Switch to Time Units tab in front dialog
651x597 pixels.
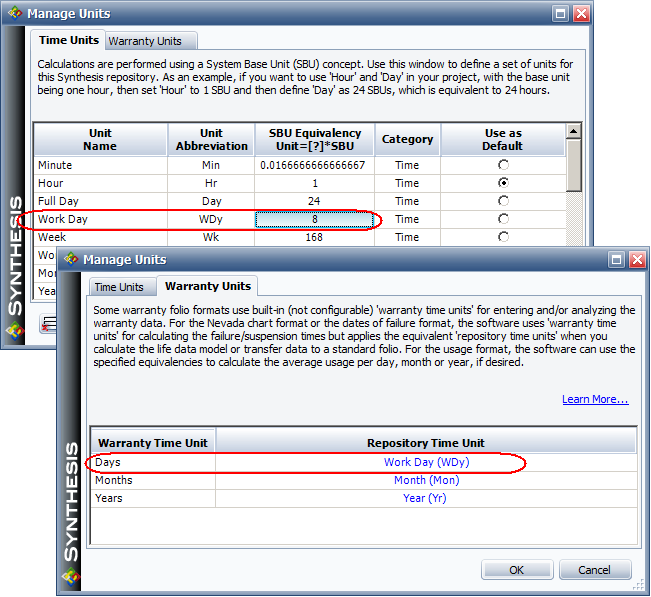119,287
